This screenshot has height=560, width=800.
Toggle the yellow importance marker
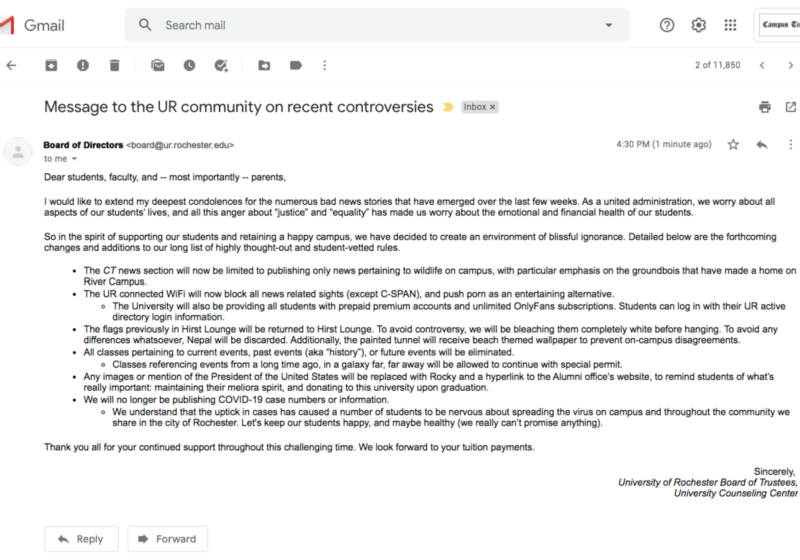pos(448,107)
